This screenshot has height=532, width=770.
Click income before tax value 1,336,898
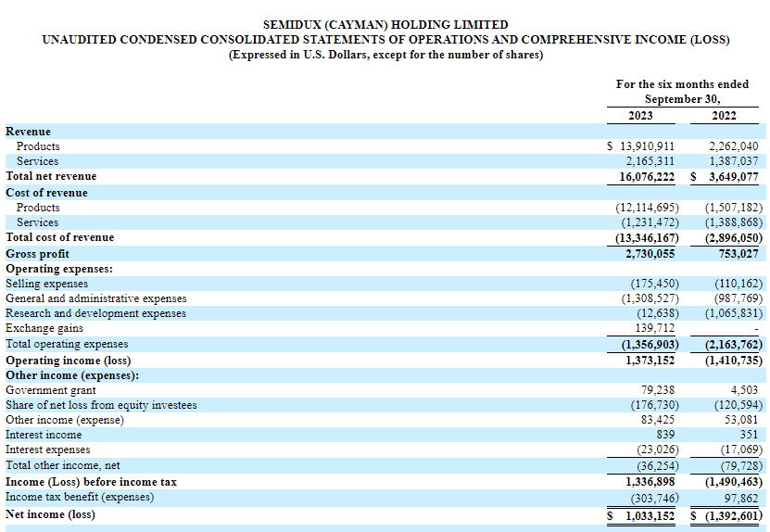[x=650, y=482]
